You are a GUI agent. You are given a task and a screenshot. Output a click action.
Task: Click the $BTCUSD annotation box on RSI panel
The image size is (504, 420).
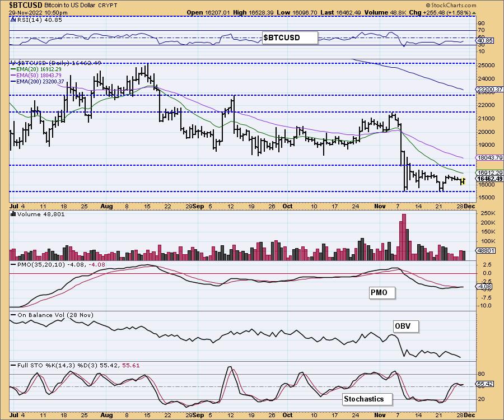pos(290,38)
